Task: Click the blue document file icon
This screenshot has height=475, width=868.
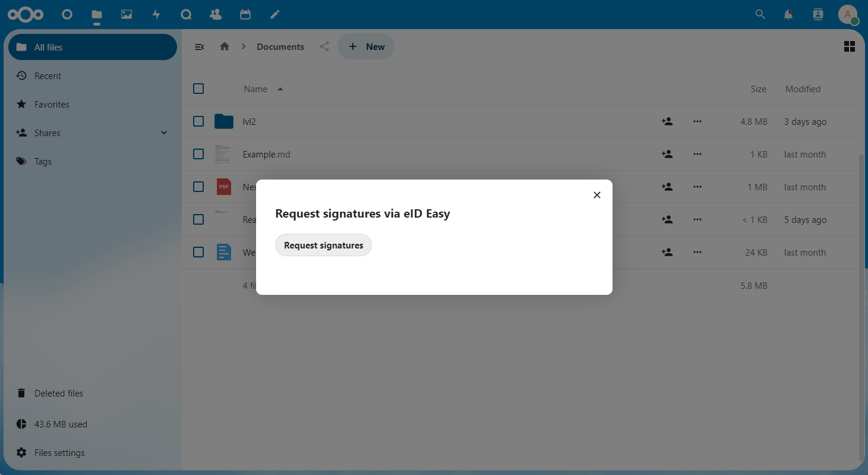Action: pos(224,252)
